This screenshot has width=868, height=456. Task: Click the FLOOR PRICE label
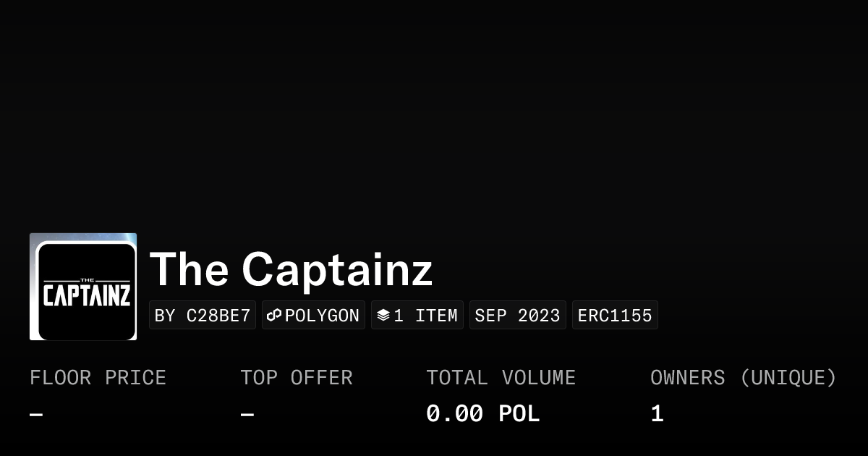point(98,378)
